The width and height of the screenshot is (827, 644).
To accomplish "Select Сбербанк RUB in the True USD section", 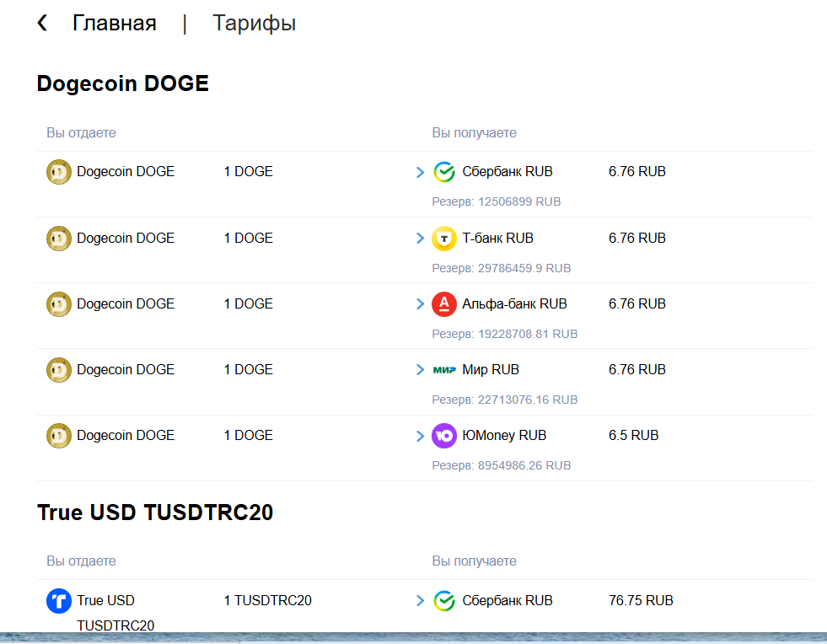I will pos(507,600).
